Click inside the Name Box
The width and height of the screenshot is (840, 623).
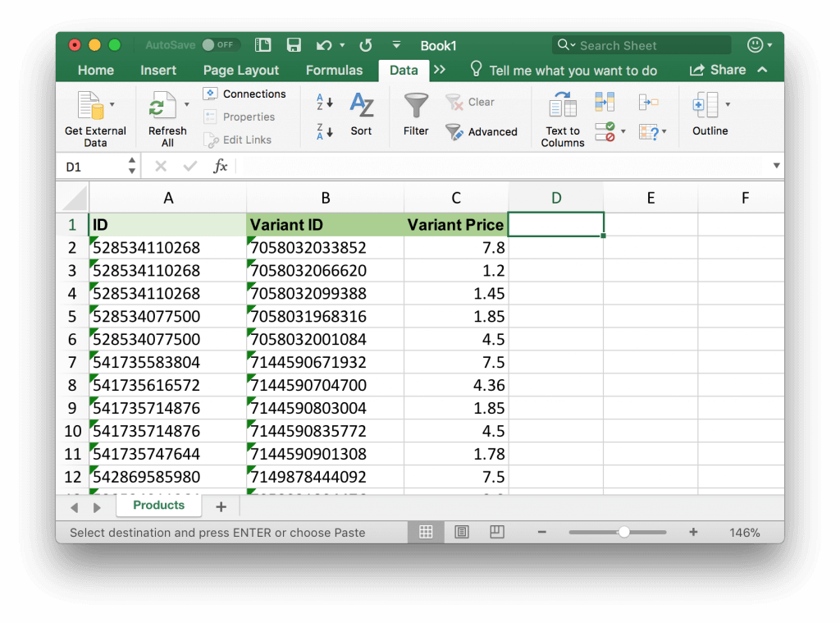point(90,165)
